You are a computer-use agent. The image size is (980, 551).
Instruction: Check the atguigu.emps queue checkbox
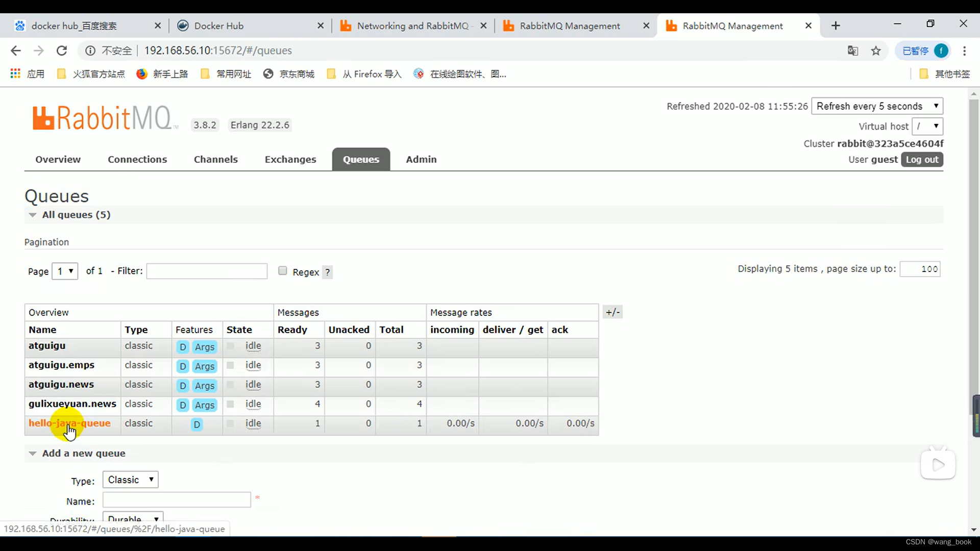pyautogui.click(x=230, y=365)
